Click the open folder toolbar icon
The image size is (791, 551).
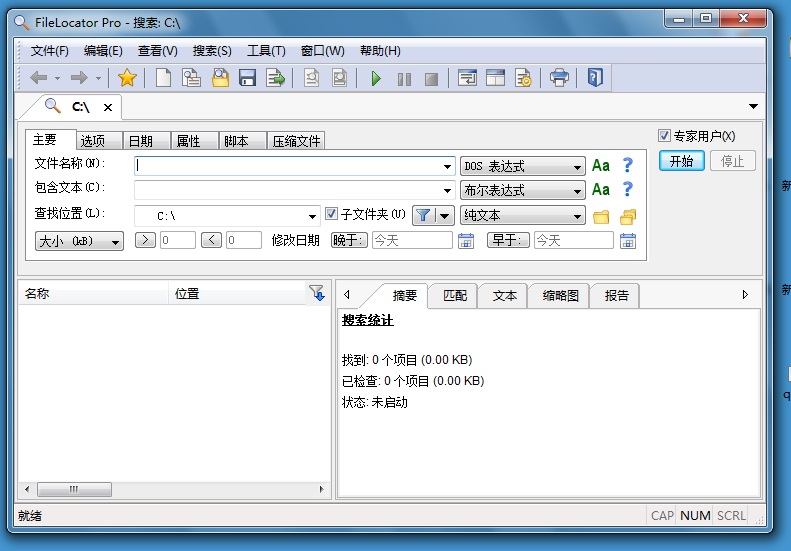(220, 78)
